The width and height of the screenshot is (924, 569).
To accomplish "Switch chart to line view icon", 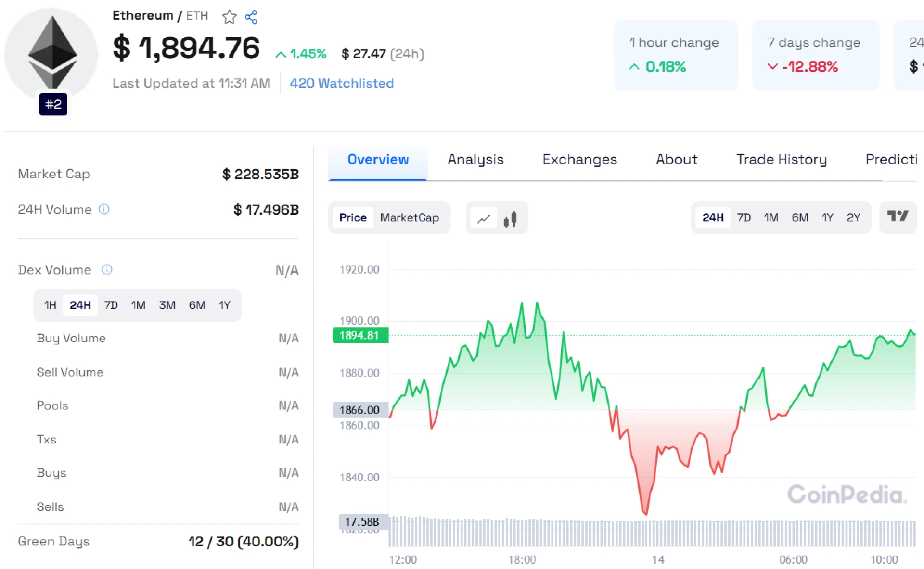I will tap(484, 219).
